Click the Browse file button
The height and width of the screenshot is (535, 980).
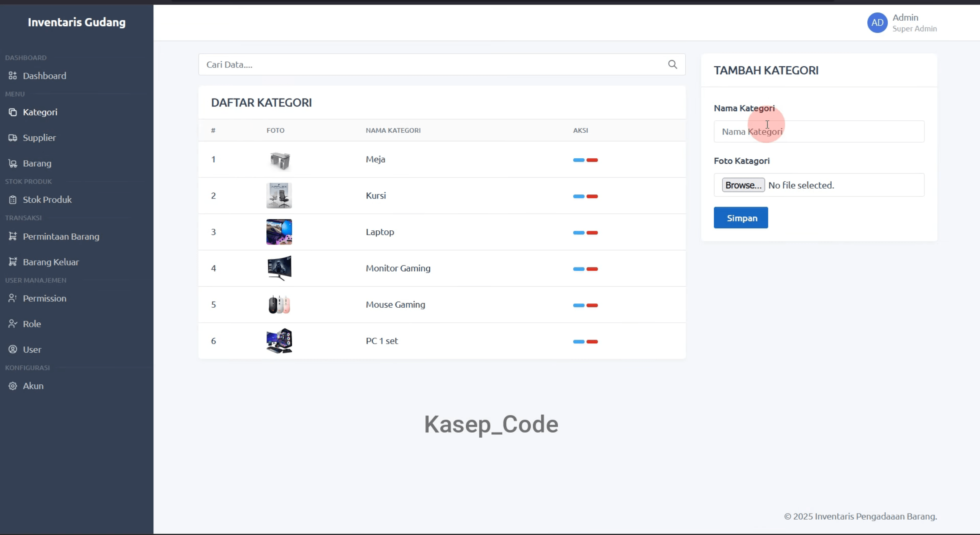pos(743,185)
